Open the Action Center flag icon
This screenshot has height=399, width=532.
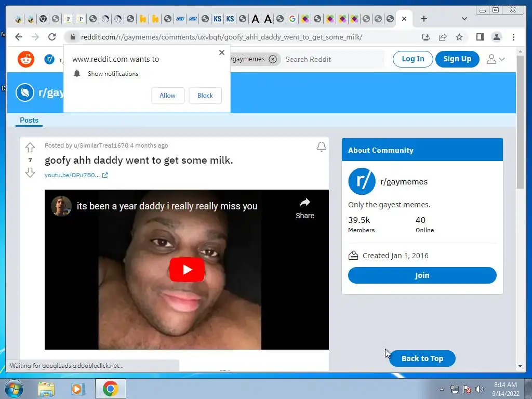click(x=467, y=389)
